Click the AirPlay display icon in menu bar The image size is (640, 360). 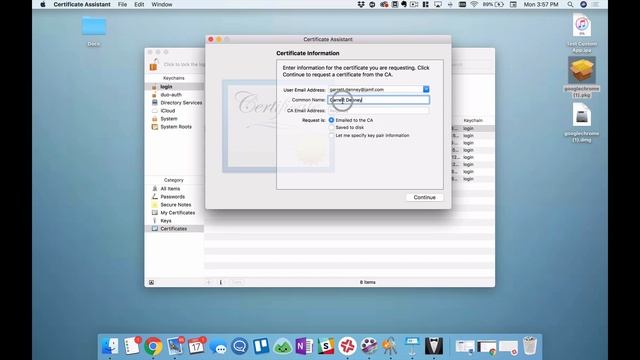click(x=438, y=4)
